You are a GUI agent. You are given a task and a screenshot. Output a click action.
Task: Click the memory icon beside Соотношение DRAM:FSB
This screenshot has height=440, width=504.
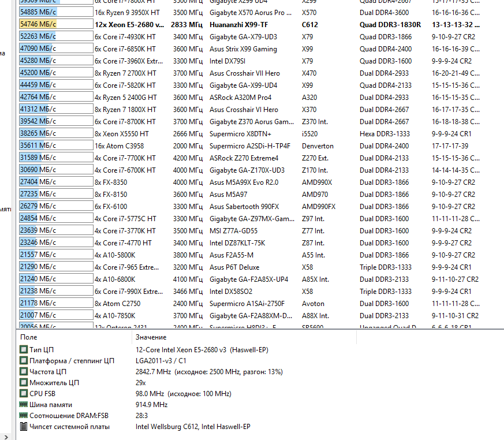[24, 415]
